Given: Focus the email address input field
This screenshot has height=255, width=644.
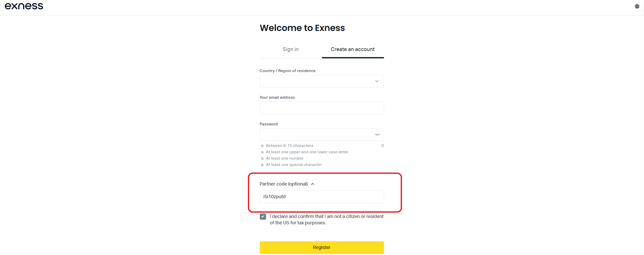Looking at the screenshot, I should [322, 108].
